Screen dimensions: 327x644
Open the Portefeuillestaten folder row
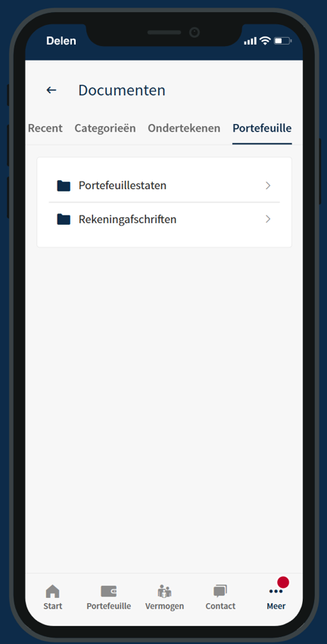coord(164,185)
